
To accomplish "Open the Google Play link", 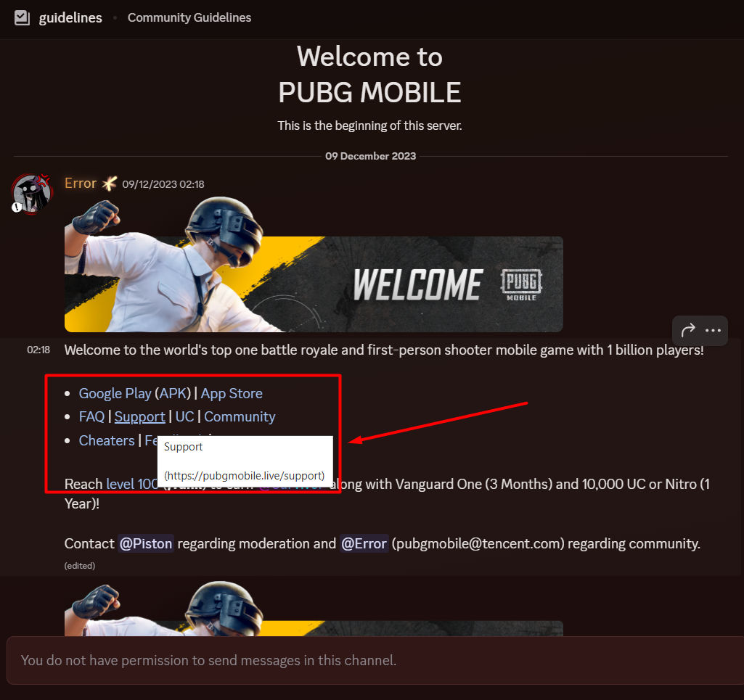I will (115, 393).
